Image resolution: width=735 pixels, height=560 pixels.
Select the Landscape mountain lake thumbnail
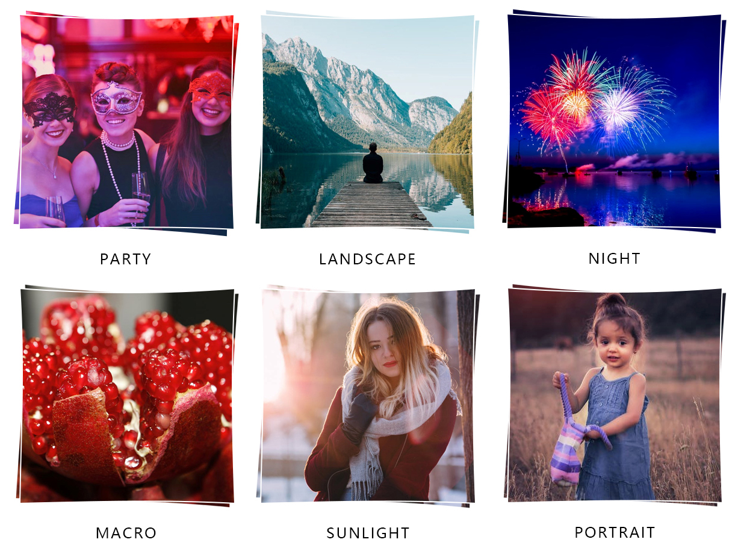click(x=367, y=122)
